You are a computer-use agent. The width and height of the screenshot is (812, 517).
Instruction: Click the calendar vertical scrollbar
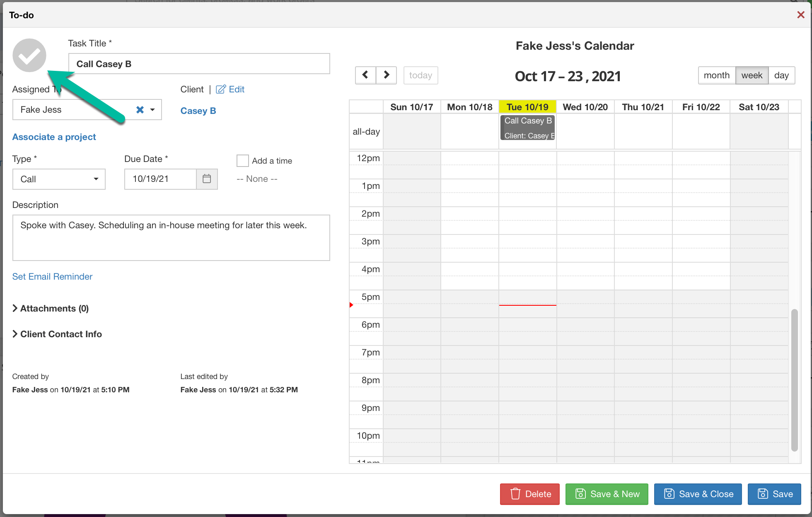[794, 379]
